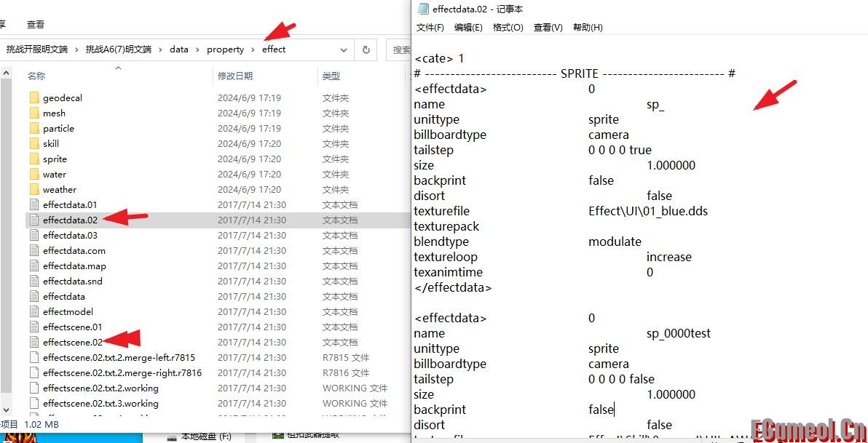Click the Notepad icon in the title bar

coord(425,9)
